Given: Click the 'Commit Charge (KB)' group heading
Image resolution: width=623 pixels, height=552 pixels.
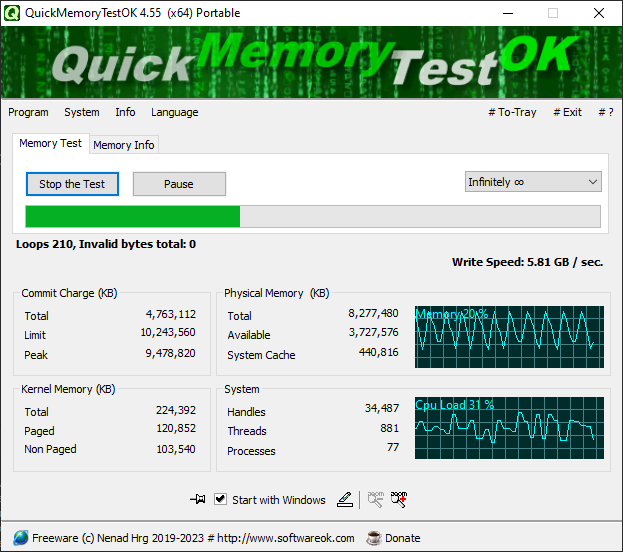Looking at the screenshot, I should tap(69, 293).
